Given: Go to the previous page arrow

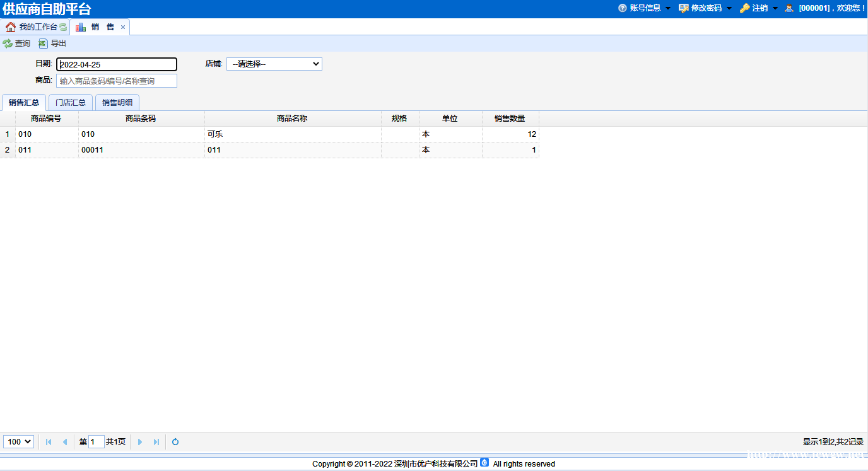Looking at the screenshot, I should [64, 442].
